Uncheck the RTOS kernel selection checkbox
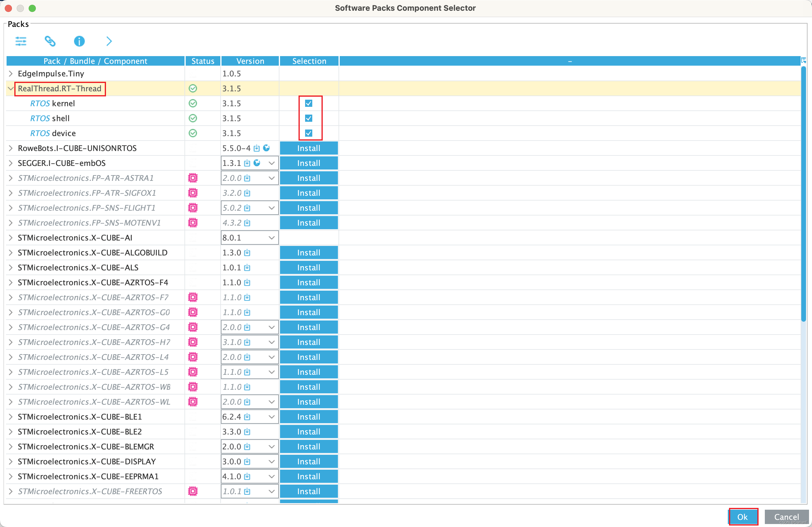The image size is (812, 527). [x=308, y=103]
